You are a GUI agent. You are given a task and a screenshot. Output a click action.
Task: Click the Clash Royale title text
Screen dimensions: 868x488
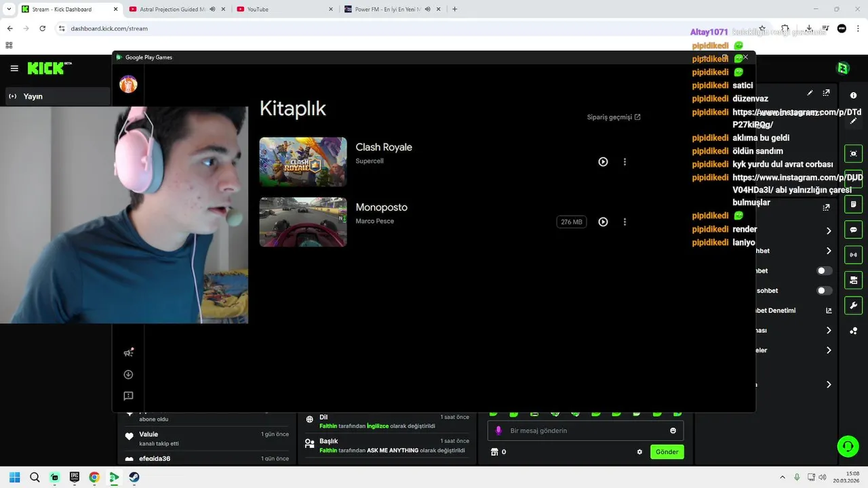tap(384, 147)
